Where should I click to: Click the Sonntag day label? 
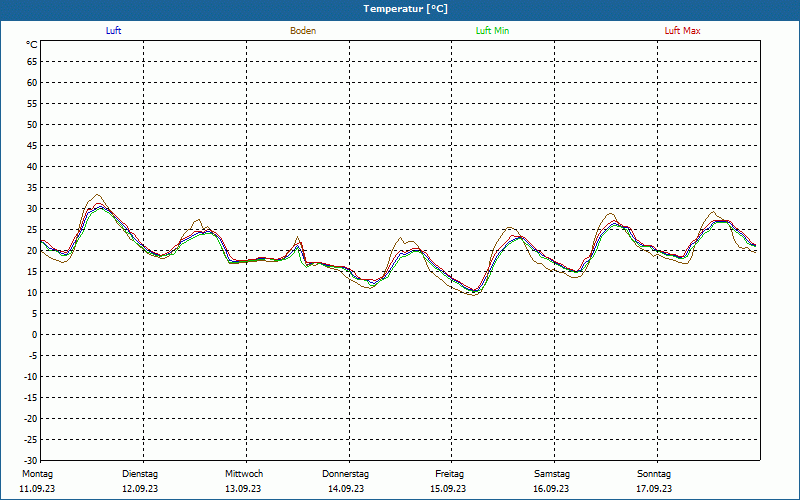click(x=654, y=474)
